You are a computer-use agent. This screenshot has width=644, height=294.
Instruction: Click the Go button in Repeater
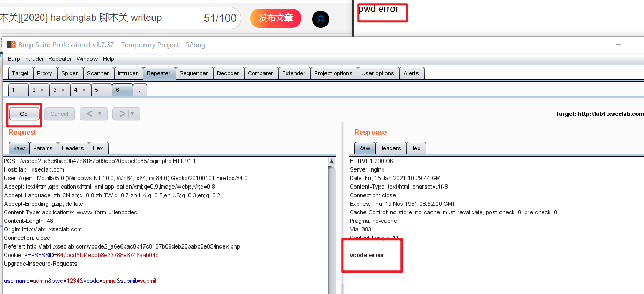[24, 114]
